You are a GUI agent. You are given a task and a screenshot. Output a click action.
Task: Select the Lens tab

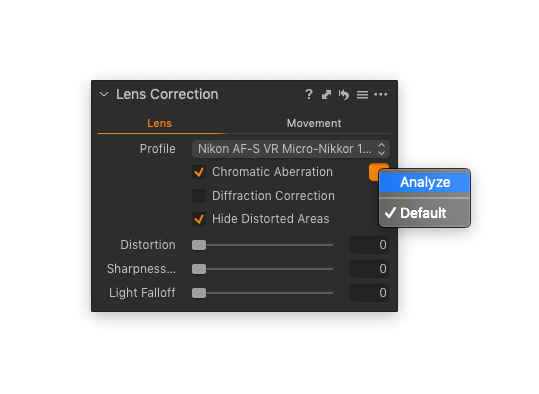[159, 123]
